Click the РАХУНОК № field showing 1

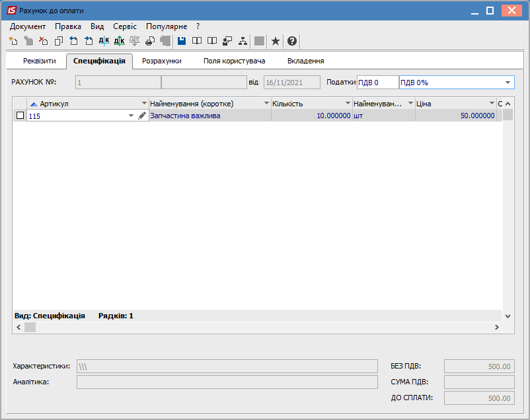click(118, 83)
